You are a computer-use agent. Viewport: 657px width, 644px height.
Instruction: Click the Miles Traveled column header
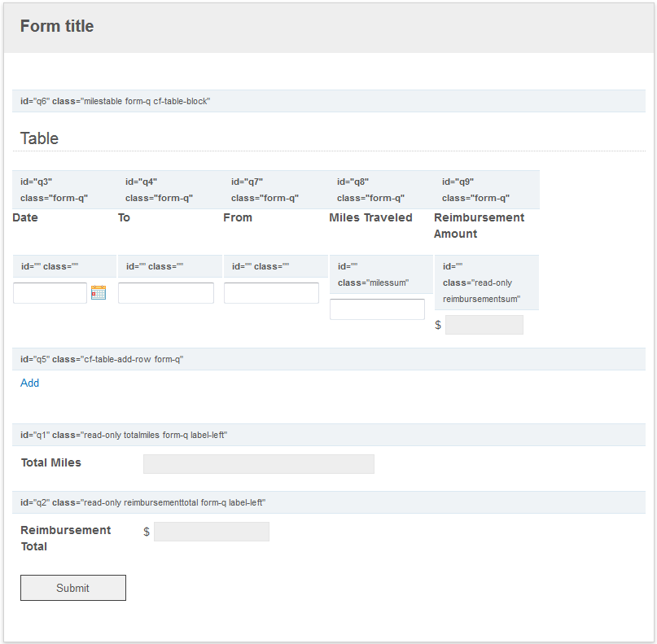pyautogui.click(x=370, y=217)
